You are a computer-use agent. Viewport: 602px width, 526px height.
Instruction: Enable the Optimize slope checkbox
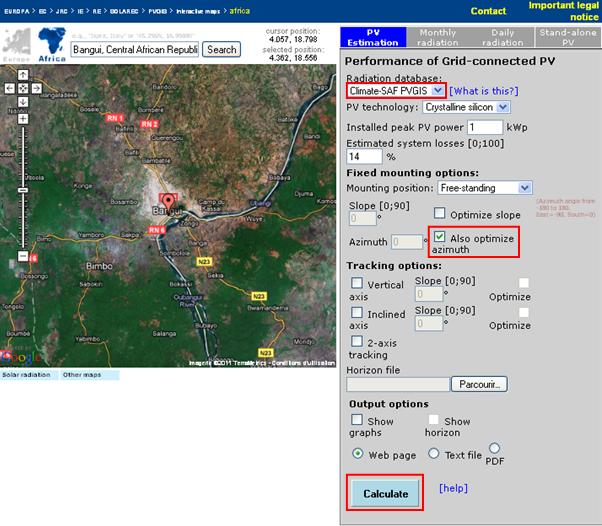[x=440, y=213]
